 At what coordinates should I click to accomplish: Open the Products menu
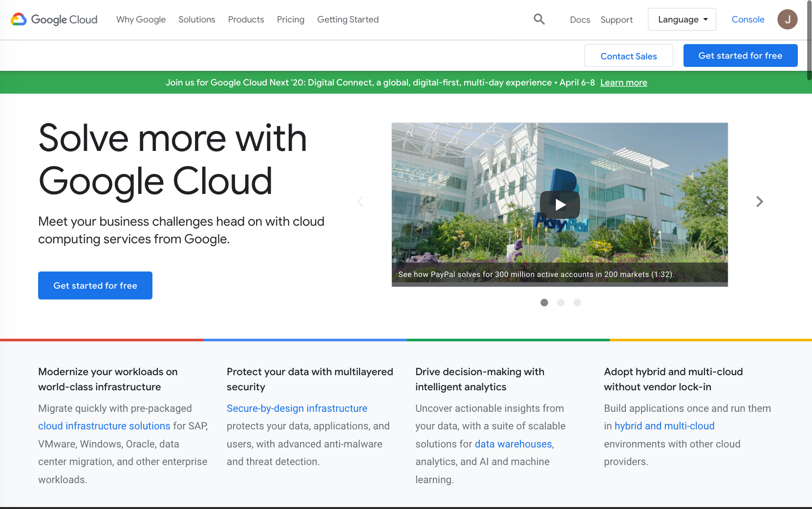coord(246,20)
